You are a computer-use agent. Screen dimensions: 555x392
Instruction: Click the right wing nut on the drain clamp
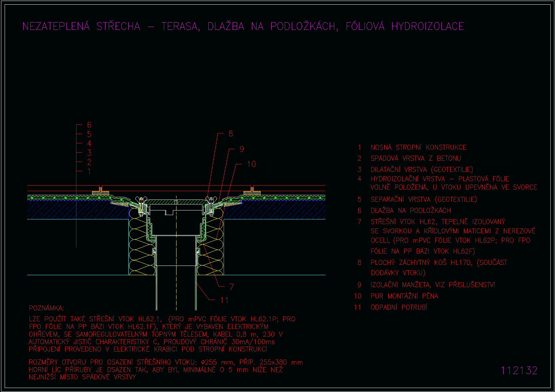(x=211, y=200)
